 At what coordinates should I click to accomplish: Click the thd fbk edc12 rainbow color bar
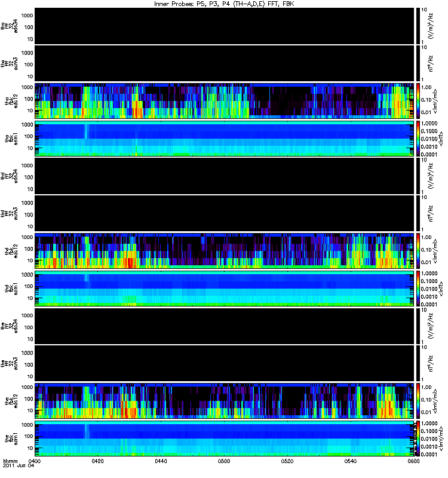[418, 251]
